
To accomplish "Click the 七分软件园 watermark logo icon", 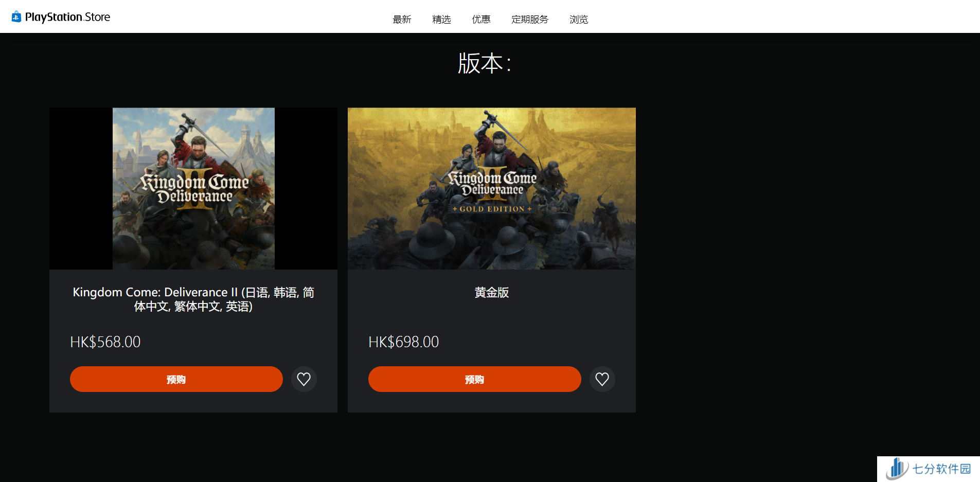I will click(897, 469).
